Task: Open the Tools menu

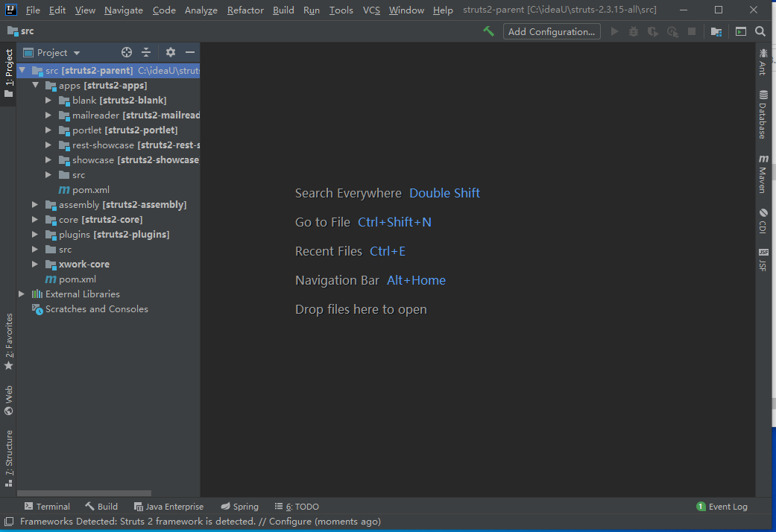Action: pos(341,10)
